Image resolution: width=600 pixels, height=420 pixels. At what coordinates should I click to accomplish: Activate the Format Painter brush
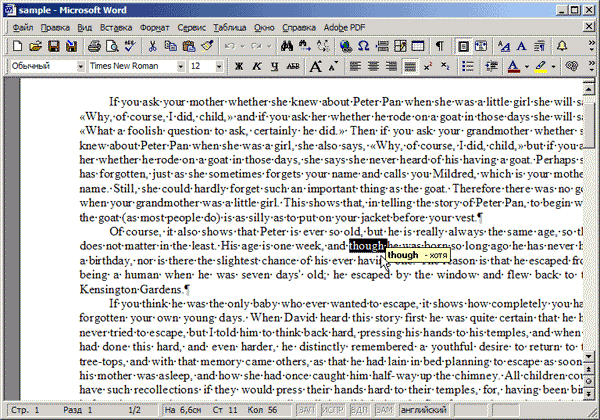207,47
